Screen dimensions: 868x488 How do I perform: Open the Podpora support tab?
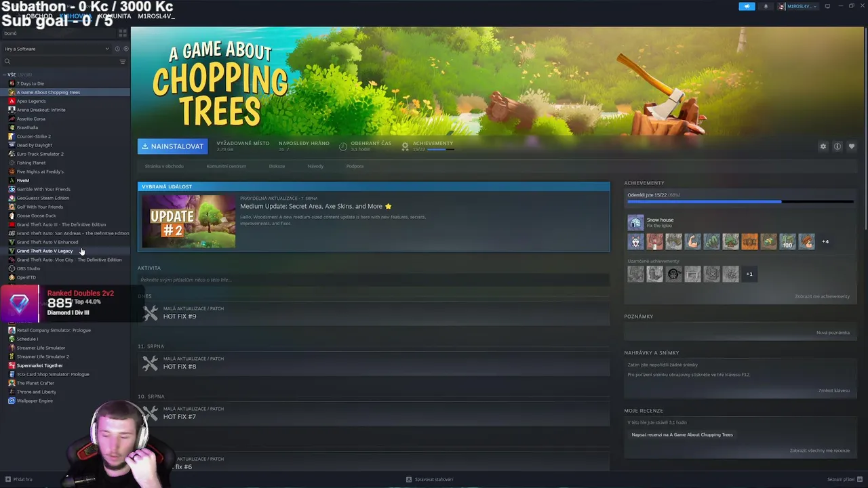click(x=355, y=166)
